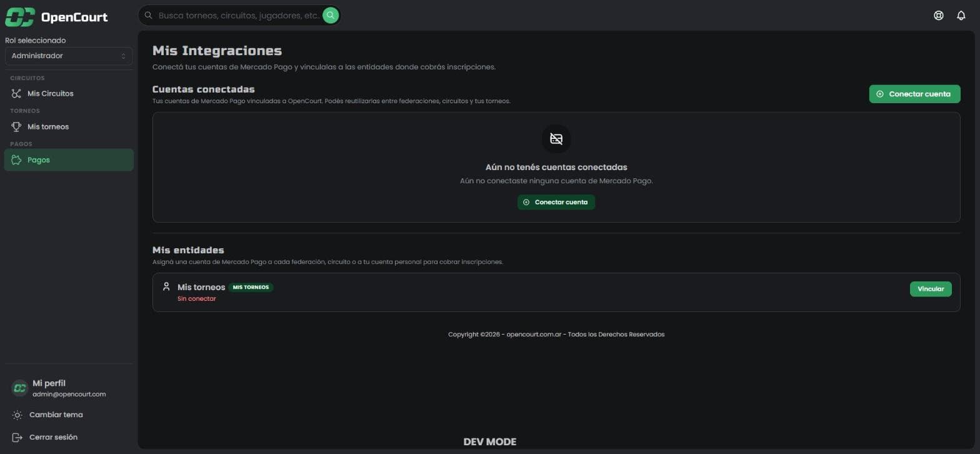Click the Mis Circuitos network icon
Viewport: 980px width, 454px height.
click(17, 94)
